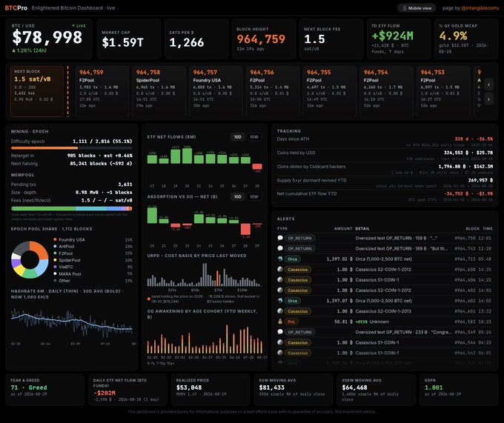This screenshot has height=423, width=504.
Task: Open the Mobile view button
Action: point(417,8)
